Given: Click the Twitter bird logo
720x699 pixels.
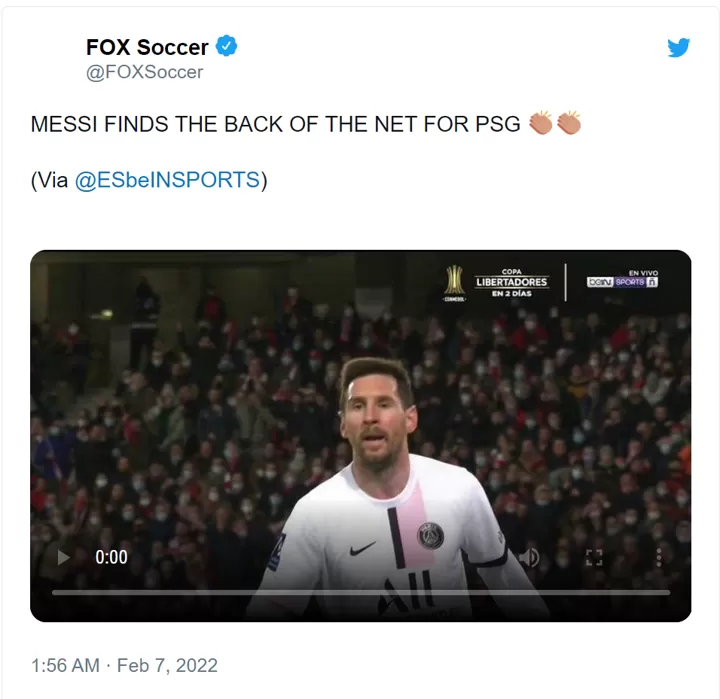Looking at the screenshot, I should tap(679, 47).
